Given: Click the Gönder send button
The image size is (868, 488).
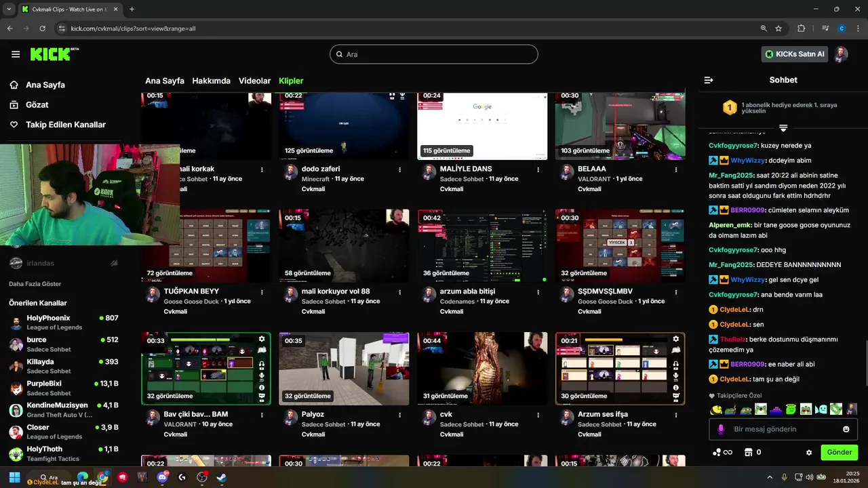Looking at the screenshot, I should (839, 452).
